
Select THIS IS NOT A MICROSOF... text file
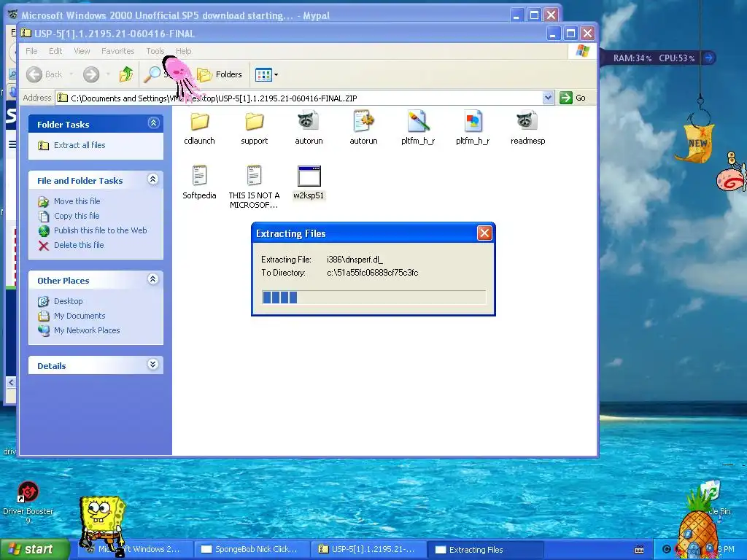[254, 187]
